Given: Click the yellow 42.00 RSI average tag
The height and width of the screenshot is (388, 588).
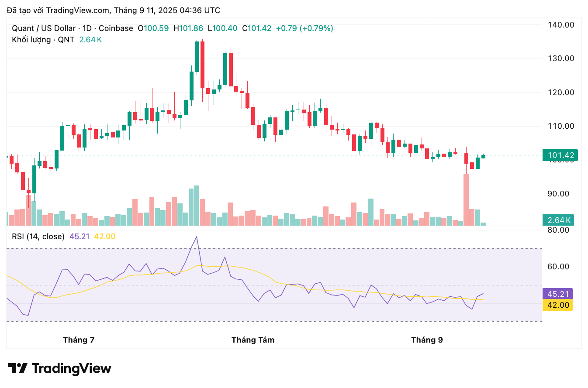Looking at the screenshot, I should tap(557, 305).
